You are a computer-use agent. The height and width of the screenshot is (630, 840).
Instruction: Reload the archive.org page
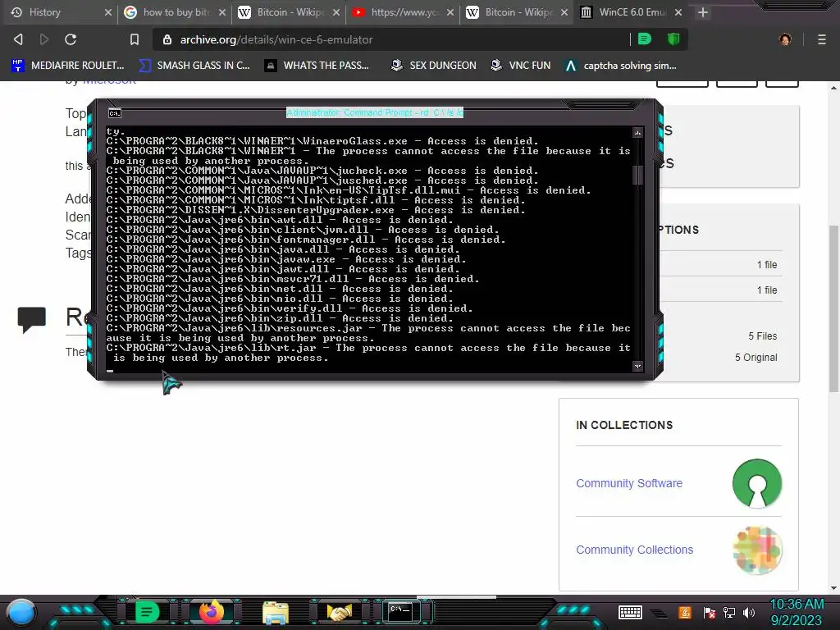[71, 39]
